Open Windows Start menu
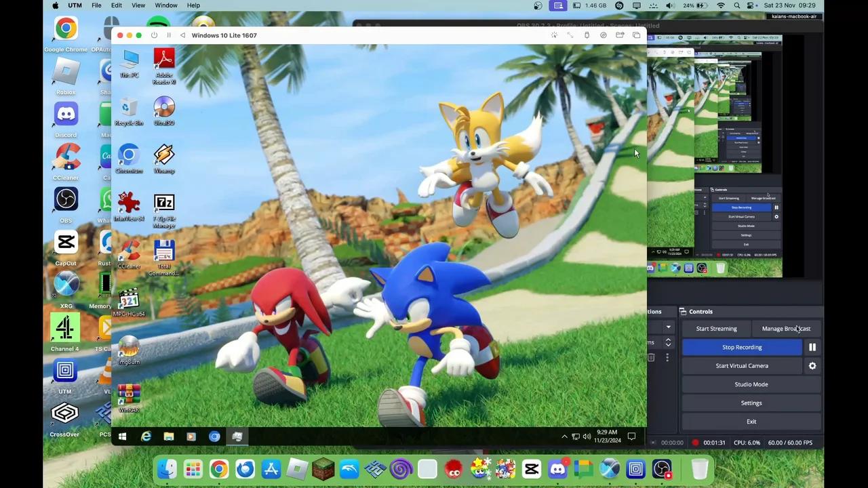This screenshot has height=488, width=868. (x=122, y=437)
